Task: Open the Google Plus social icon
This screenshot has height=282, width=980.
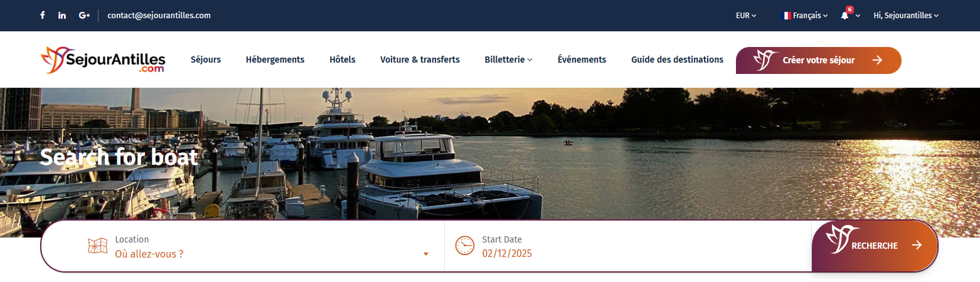Action: (84, 15)
